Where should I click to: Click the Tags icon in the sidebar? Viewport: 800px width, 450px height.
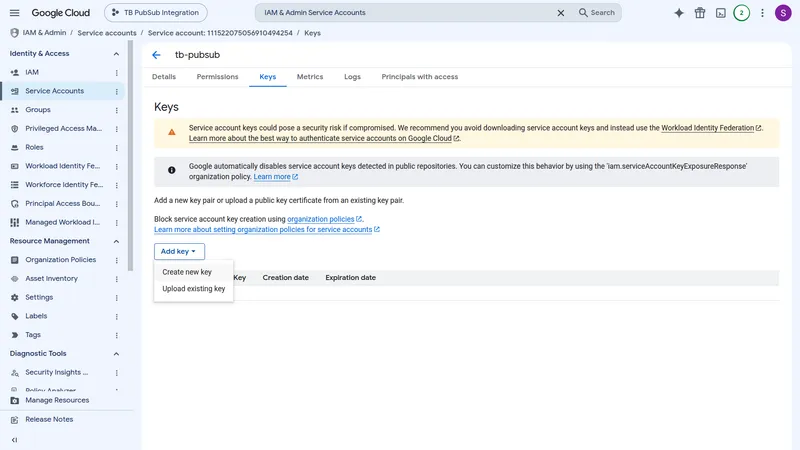click(x=15, y=335)
